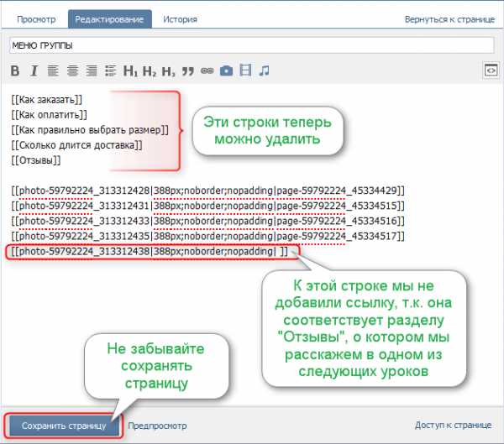
Task: Click the photo line ending with page-59792224_45334515
Action: (207, 206)
